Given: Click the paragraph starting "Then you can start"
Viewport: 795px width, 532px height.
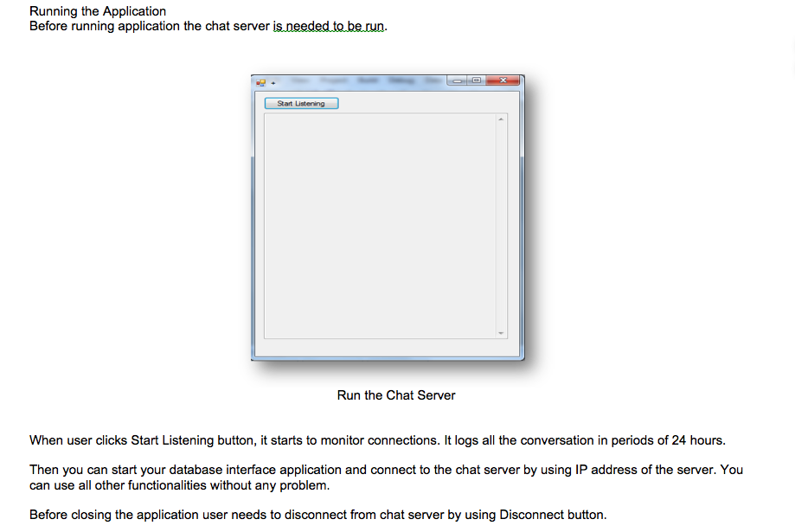Looking at the screenshot, I should click(386, 470).
